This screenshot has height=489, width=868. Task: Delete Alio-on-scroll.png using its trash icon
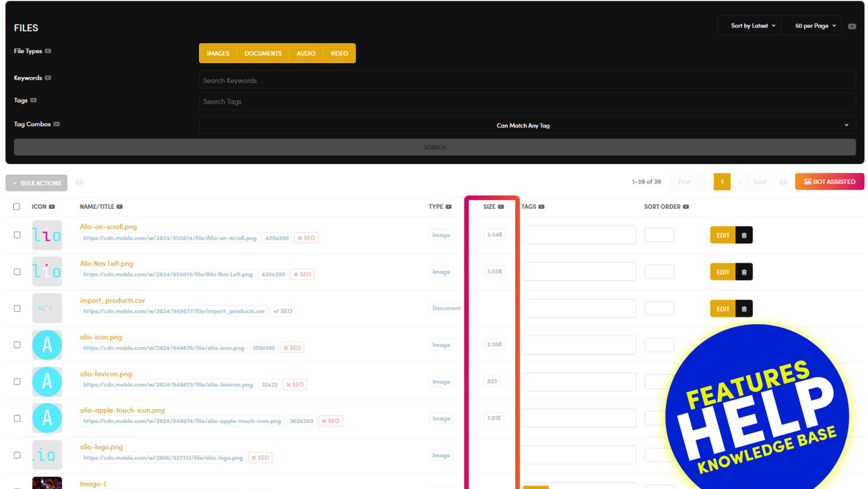(744, 235)
